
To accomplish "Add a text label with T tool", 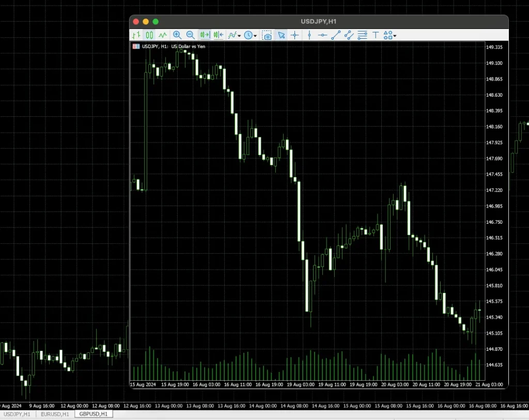I will [376, 35].
